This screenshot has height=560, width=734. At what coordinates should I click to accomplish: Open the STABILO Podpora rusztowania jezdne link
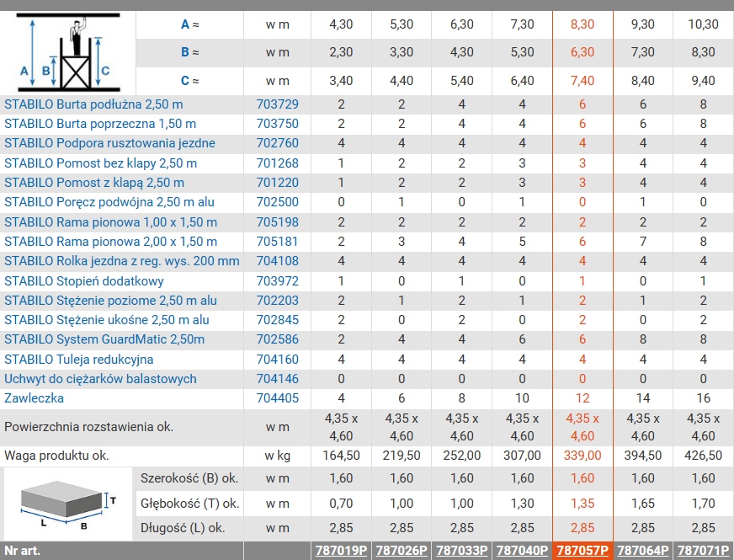tap(109, 143)
